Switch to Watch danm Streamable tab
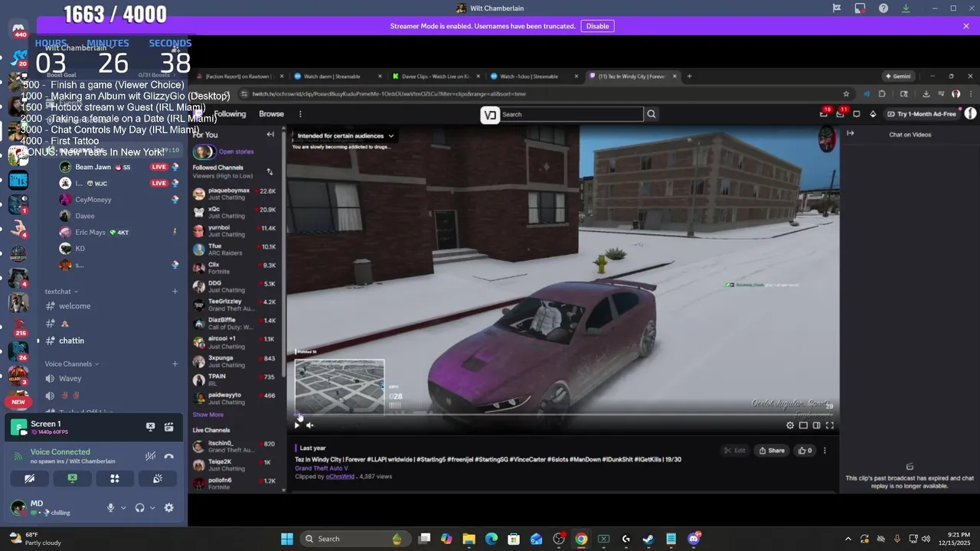The height and width of the screenshot is (551, 980). (x=337, y=77)
